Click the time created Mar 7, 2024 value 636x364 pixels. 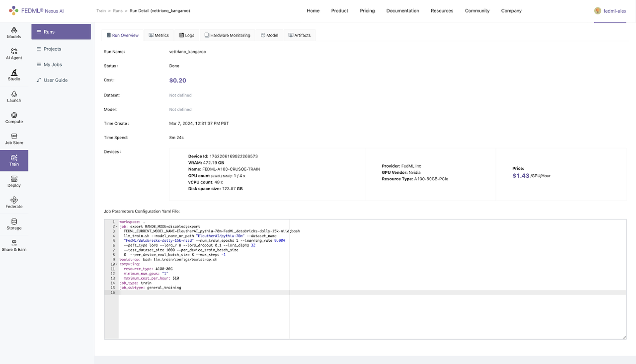[199, 123]
